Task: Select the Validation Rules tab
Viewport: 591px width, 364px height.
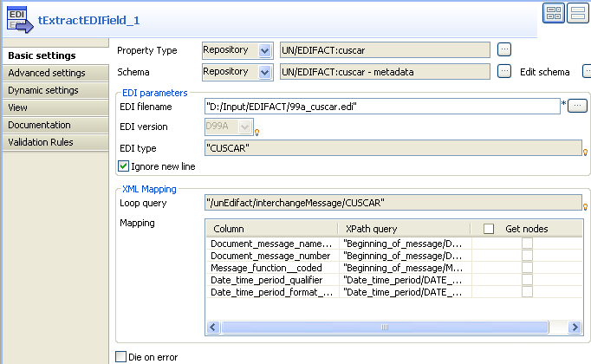Action: click(x=41, y=142)
